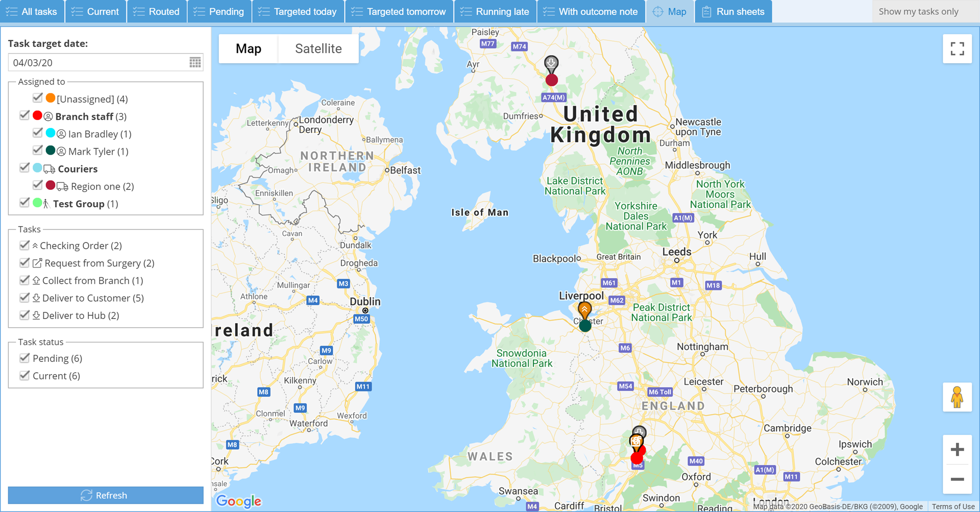This screenshot has width=980, height=512.
Task: Zoom out the map with minus
Action: click(957, 479)
